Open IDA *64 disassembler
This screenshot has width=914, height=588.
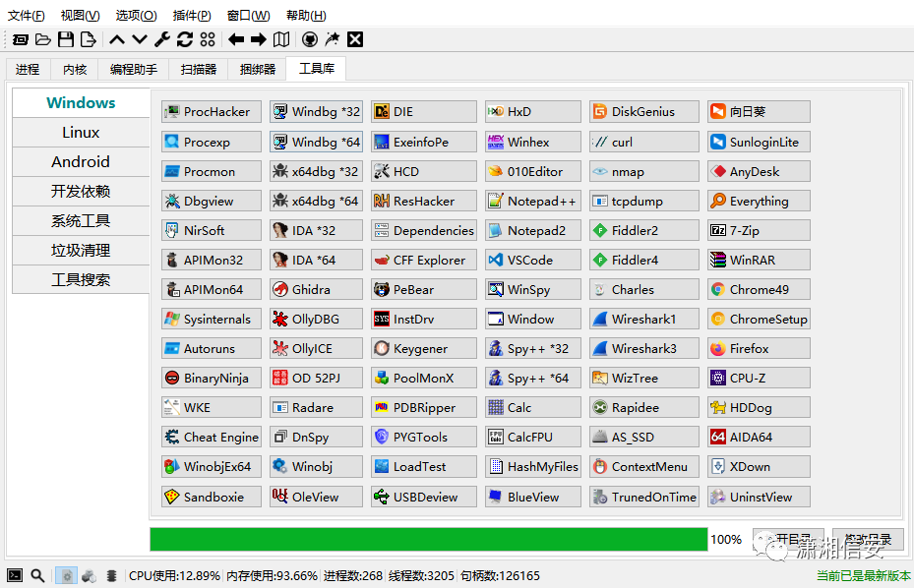[x=316, y=260]
